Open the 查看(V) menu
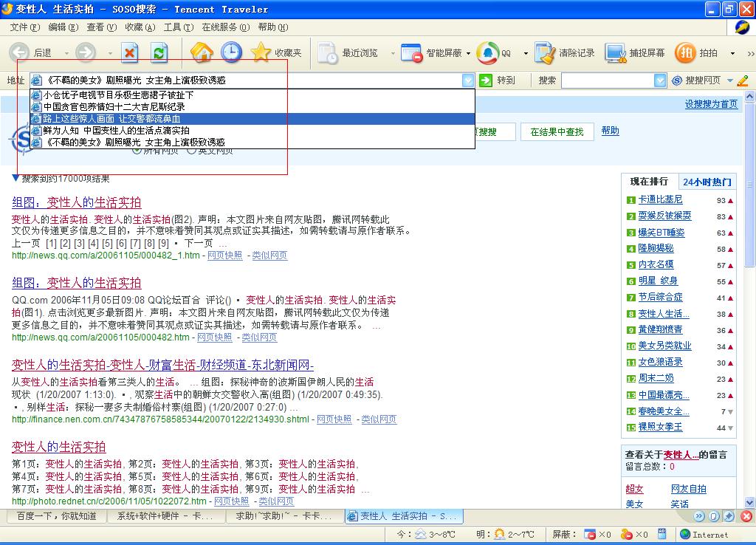This screenshot has height=545, width=756. click(x=102, y=27)
